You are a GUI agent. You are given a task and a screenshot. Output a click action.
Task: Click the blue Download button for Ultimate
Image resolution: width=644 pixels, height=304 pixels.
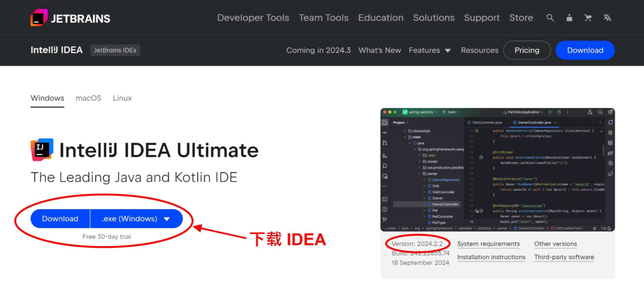pos(60,219)
